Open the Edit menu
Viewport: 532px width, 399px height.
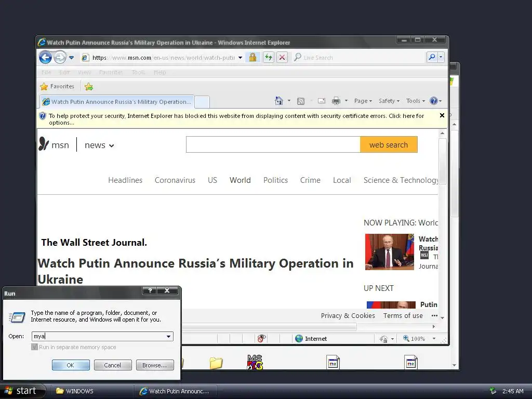pos(64,72)
